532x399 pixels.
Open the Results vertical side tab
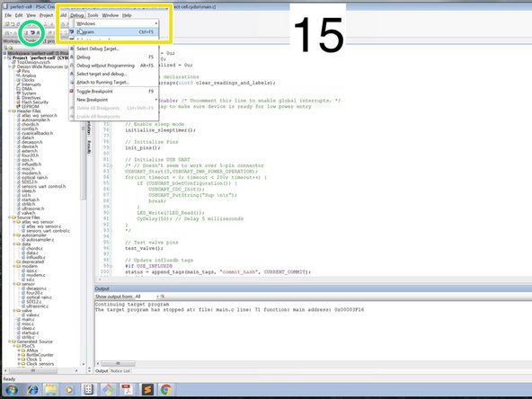pos(89,146)
